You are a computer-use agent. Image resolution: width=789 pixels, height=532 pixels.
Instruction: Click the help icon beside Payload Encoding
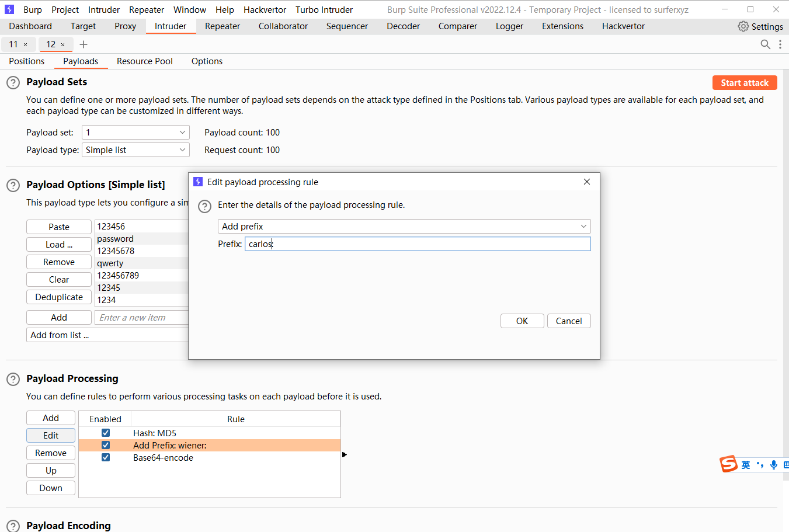pyautogui.click(x=13, y=526)
